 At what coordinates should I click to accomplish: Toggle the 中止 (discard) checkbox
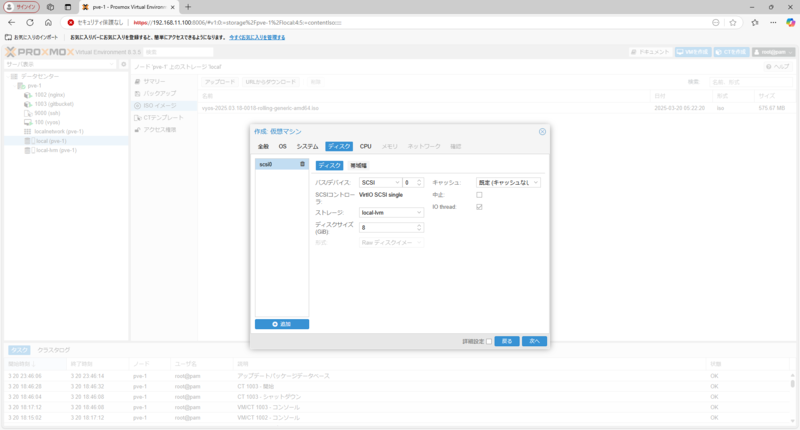479,195
